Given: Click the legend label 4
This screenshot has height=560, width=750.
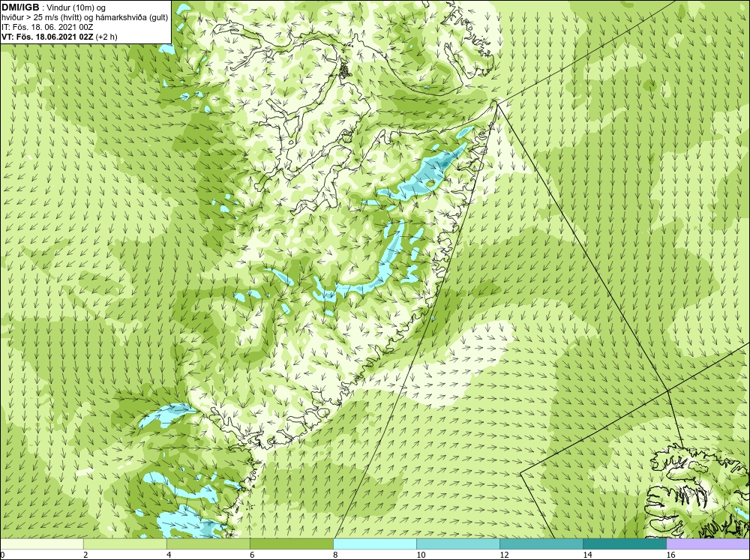Looking at the screenshot, I should point(169,555).
